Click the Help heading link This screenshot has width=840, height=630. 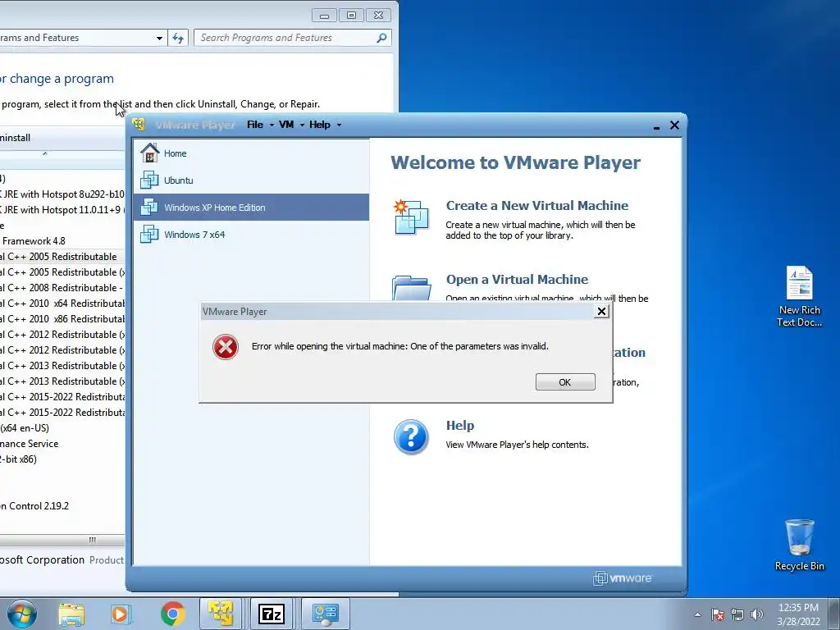tap(459, 426)
